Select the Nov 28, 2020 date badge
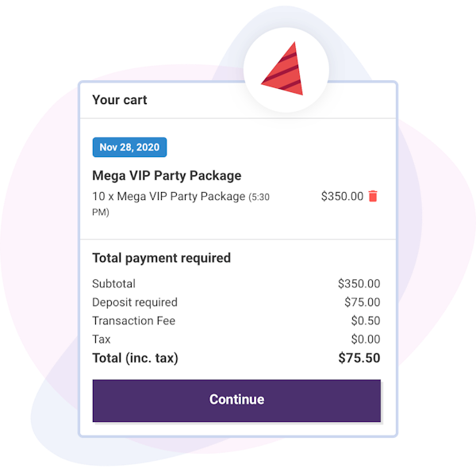The height and width of the screenshot is (476, 476). click(x=129, y=148)
